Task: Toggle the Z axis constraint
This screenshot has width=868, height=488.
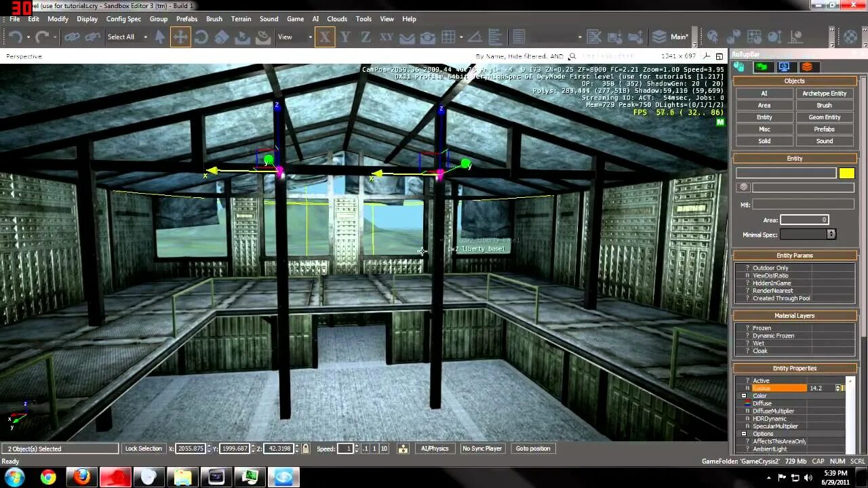Action: [x=366, y=37]
